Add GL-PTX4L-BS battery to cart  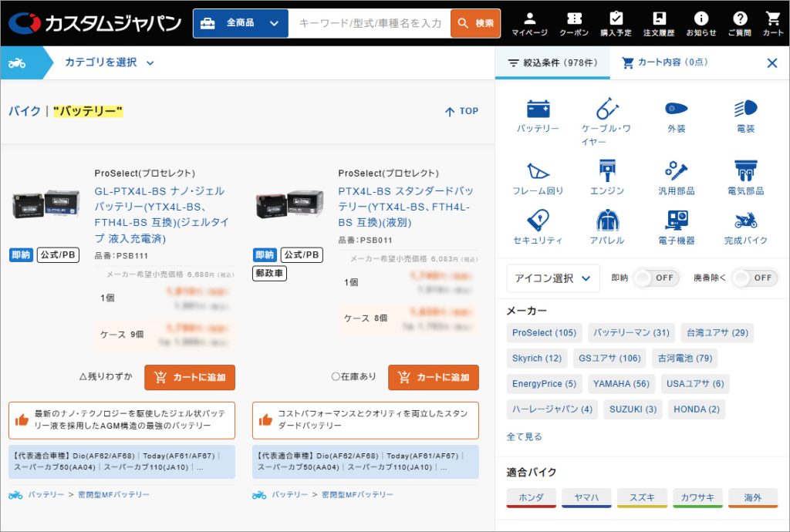click(x=190, y=378)
